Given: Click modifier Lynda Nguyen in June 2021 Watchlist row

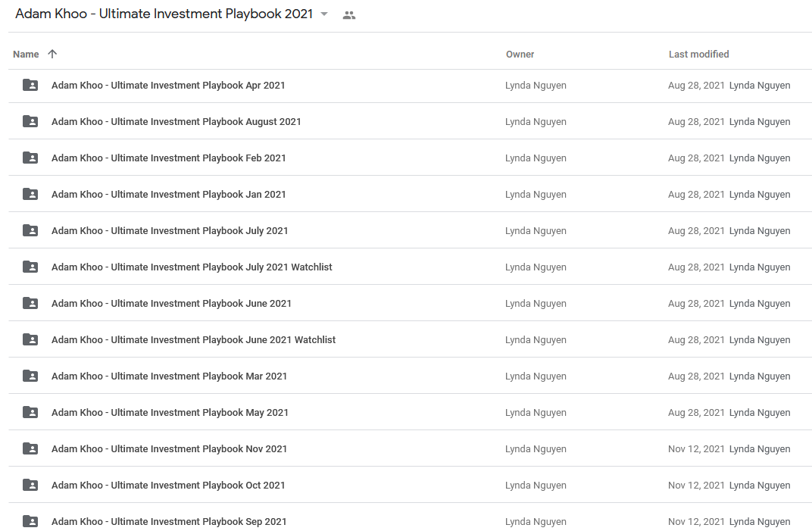Looking at the screenshot, I should click(x=760, y=340).
